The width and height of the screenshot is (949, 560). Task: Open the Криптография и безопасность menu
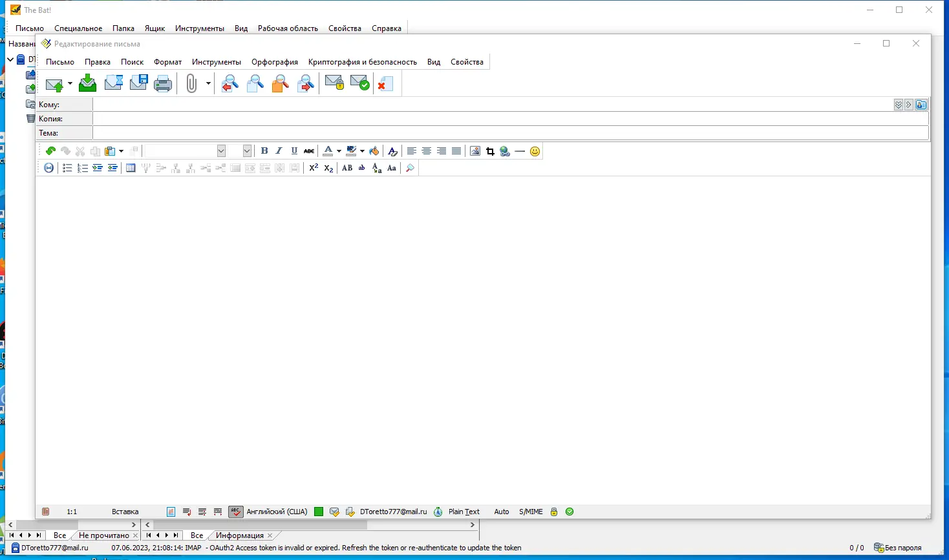pyautogui.click(x=363, y=62)
